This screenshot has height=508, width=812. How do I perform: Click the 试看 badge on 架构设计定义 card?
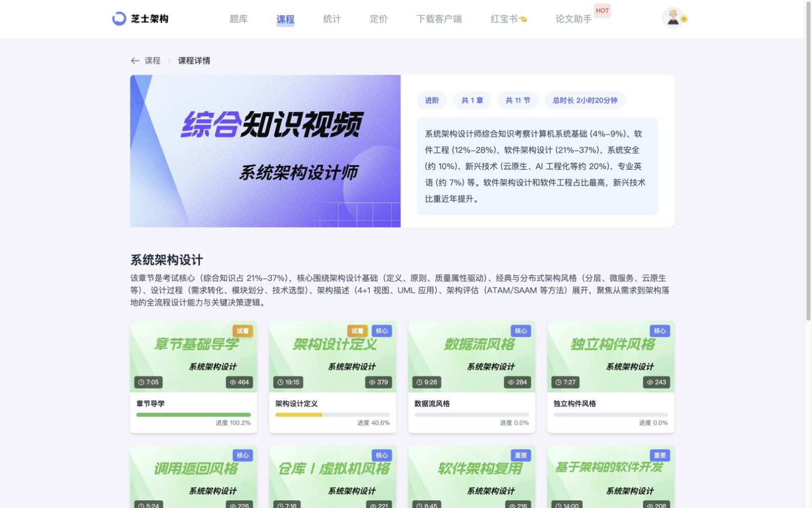click(x=357, y=331)
